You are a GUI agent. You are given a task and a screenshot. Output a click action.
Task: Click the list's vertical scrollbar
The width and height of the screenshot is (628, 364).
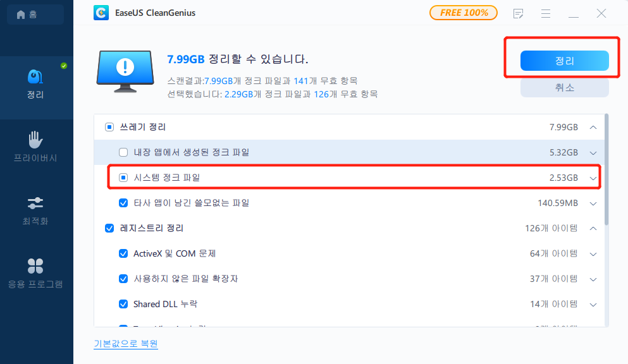(606, 169)
